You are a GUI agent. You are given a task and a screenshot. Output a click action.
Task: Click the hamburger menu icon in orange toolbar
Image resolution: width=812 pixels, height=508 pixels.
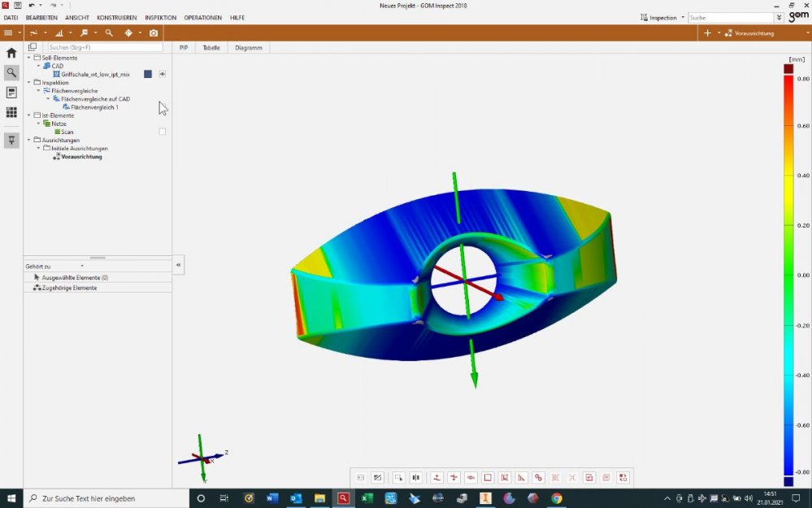point(8,33)
